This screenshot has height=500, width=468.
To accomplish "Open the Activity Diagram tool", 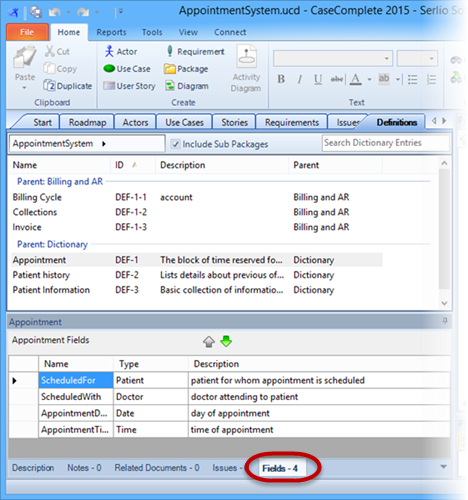I will pos(246,69).
